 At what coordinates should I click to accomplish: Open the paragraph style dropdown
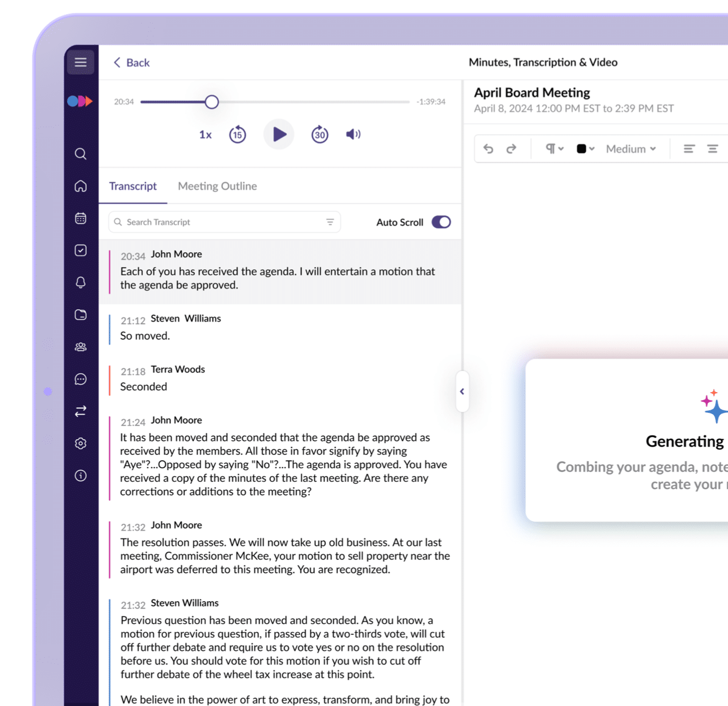click(553, 148)
